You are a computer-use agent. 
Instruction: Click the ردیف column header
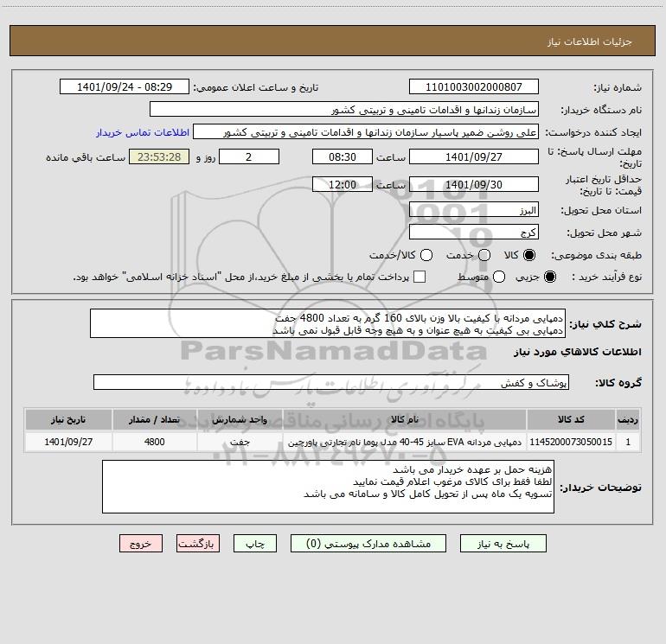(x=628, y=419)
